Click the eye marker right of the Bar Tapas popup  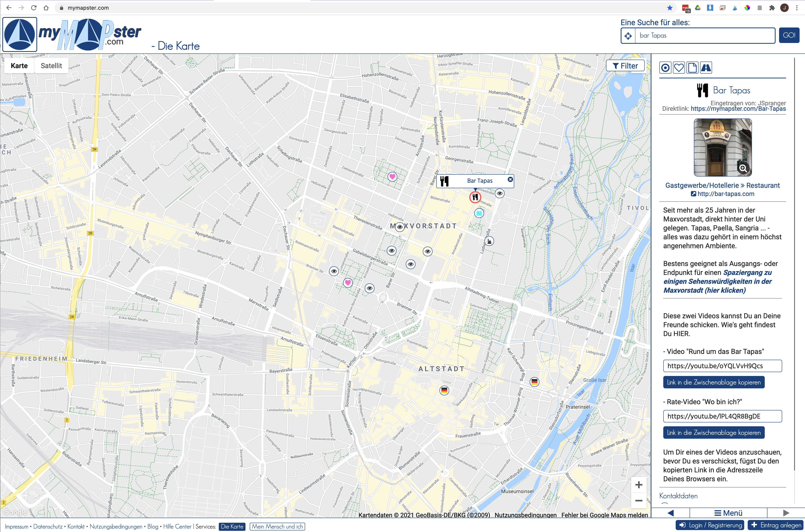tap(499, 193)
